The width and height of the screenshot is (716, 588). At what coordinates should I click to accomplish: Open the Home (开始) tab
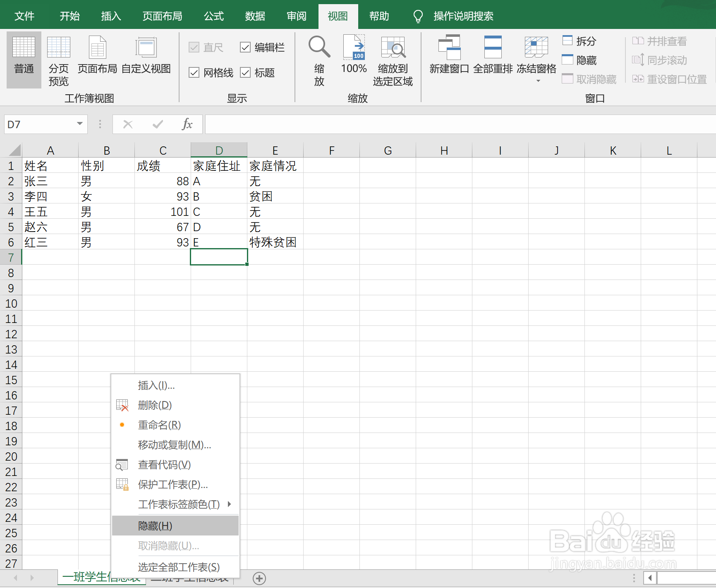69,16
